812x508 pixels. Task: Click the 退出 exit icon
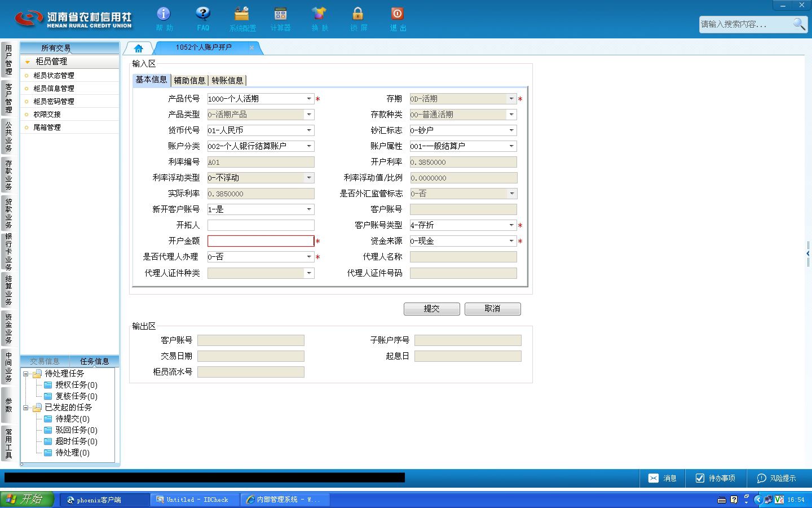point(398,18)
